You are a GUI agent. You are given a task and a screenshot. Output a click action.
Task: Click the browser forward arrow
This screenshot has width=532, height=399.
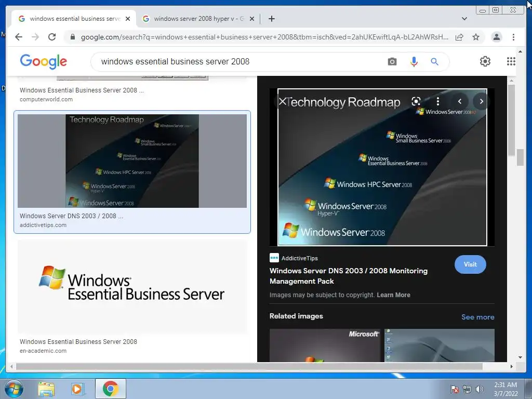(35, 37)
